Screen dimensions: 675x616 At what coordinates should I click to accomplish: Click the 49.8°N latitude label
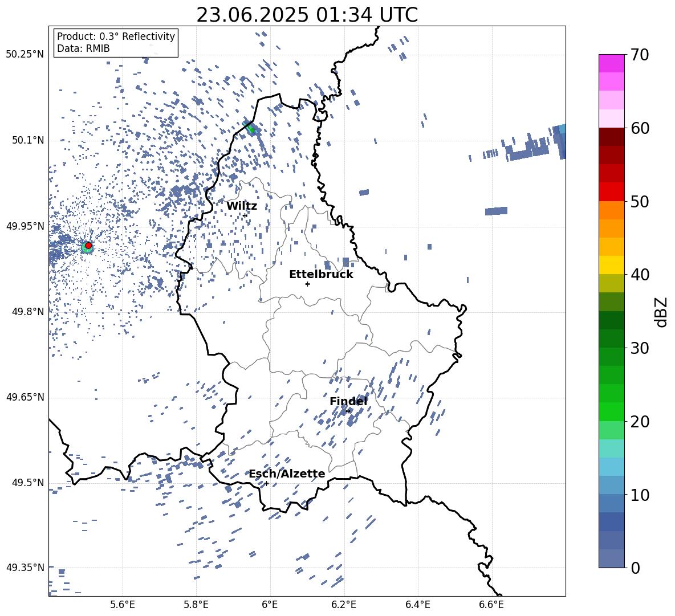click(x=27, y=312)
